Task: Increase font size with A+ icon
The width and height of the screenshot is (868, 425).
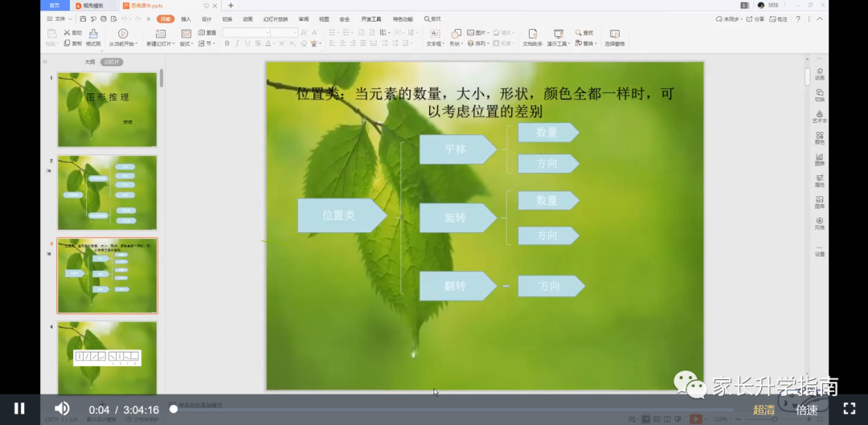Action: coord(305,33)
